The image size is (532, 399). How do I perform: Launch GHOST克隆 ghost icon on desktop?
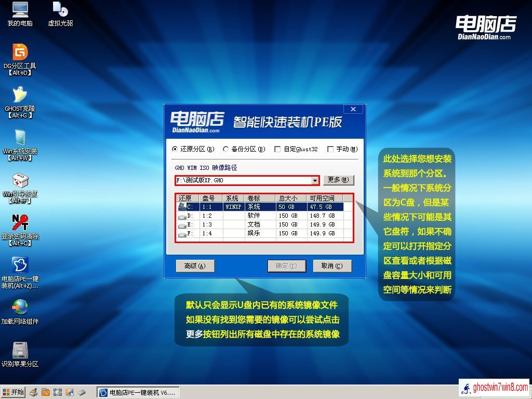[20, 95]
